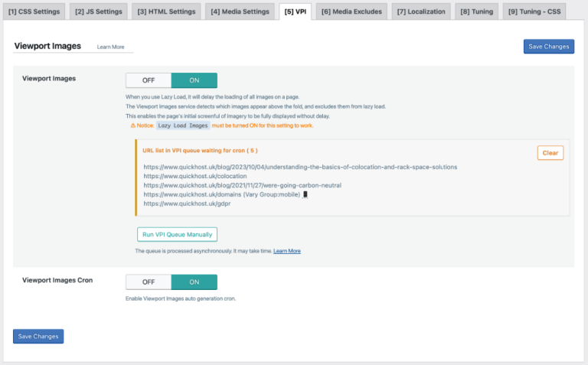
Task: Click the top Save Changes button
Action: [549, 47]
